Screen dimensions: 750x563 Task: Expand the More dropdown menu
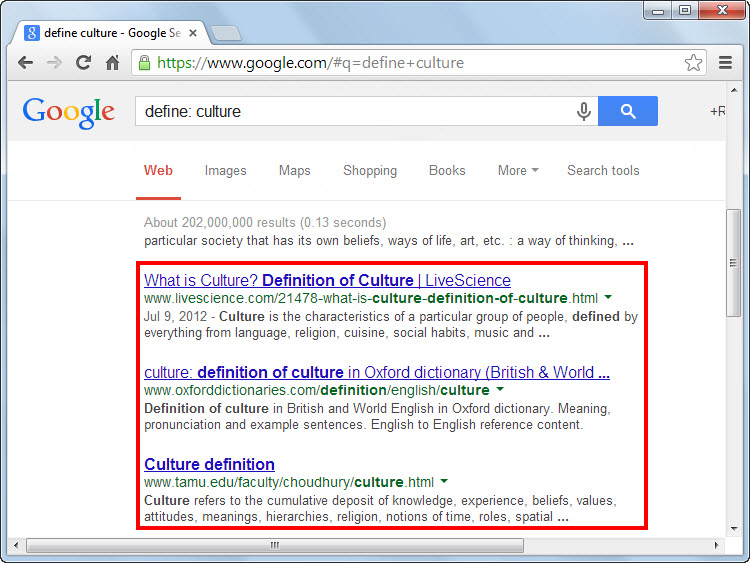(518, 171)
